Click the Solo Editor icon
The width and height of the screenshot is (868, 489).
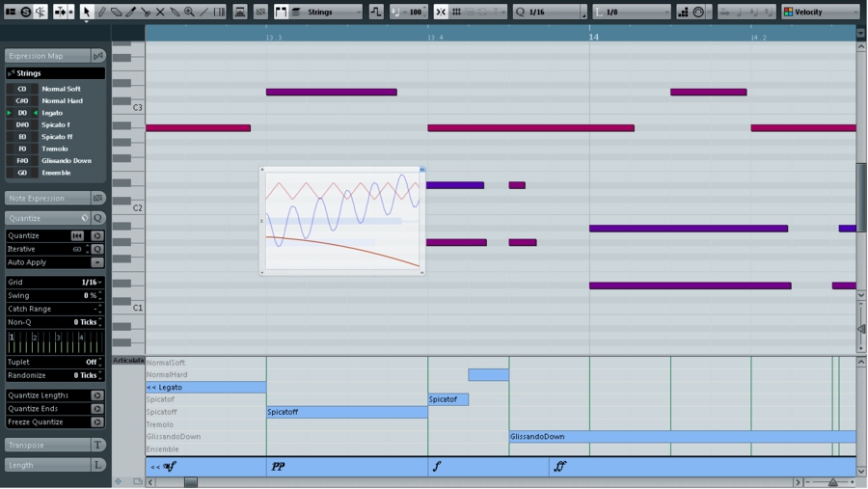(26, 12)
